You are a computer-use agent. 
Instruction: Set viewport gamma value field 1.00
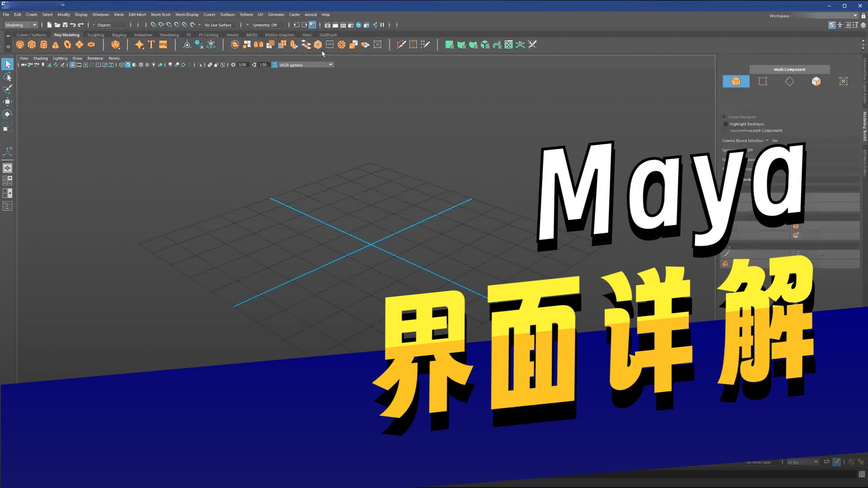click(x=263, y=65)
